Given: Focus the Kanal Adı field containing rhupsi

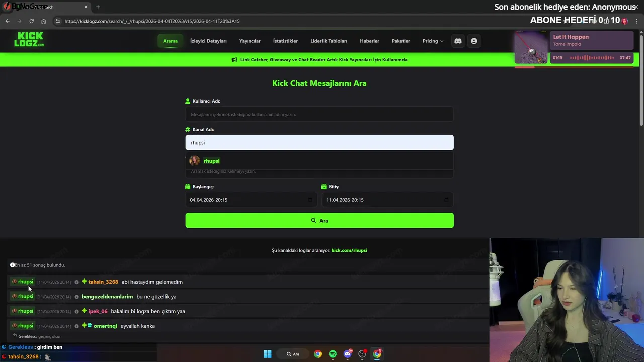Looking at the screenshot, I should 319,142.
